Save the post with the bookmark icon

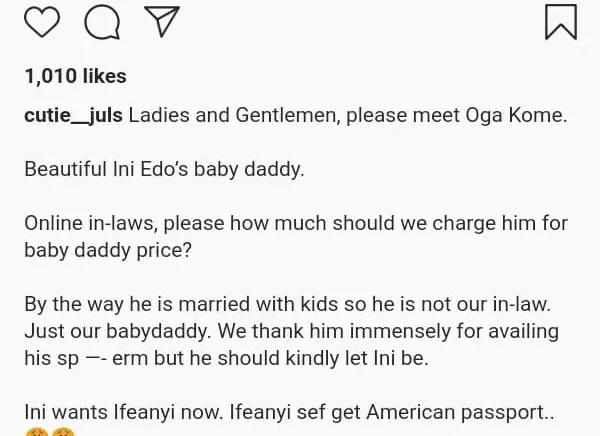(x=560, y=22)
